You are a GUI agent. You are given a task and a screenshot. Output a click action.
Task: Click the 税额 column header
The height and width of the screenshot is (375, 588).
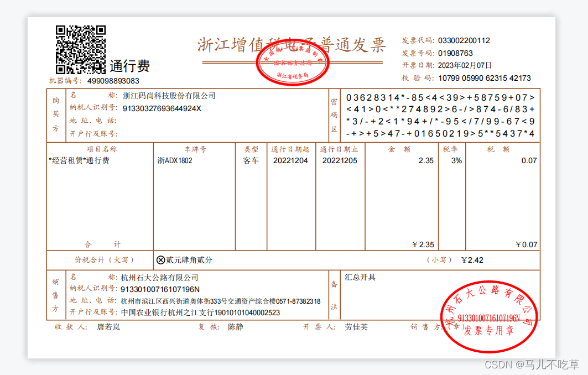coord(498,149)
